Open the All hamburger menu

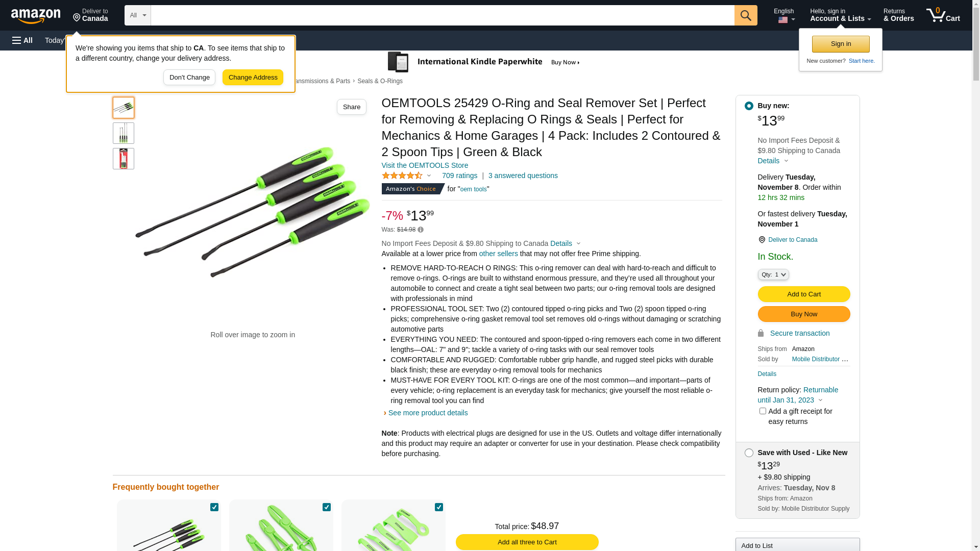pos(22,40)
